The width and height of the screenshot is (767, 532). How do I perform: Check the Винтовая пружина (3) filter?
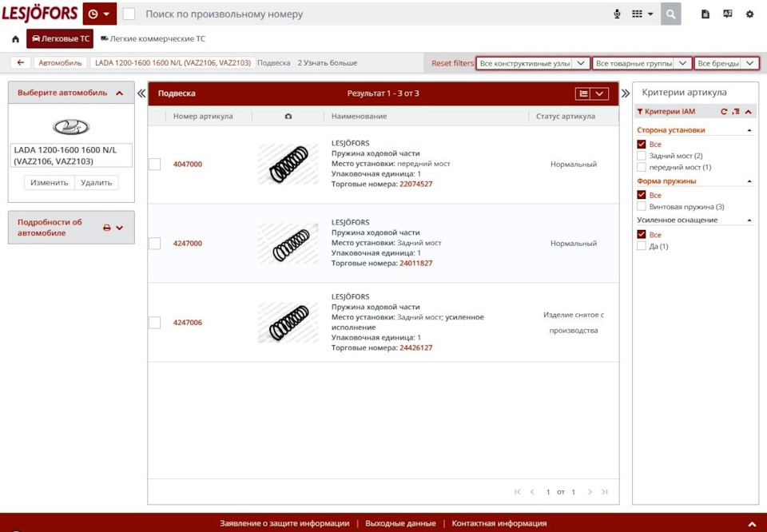(642, 207)
